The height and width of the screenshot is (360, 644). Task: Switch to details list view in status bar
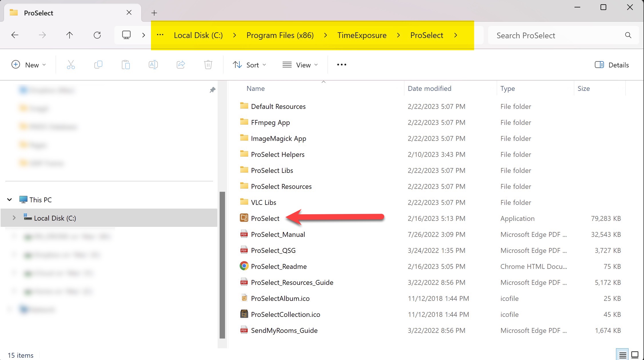[x=623, y=355]
